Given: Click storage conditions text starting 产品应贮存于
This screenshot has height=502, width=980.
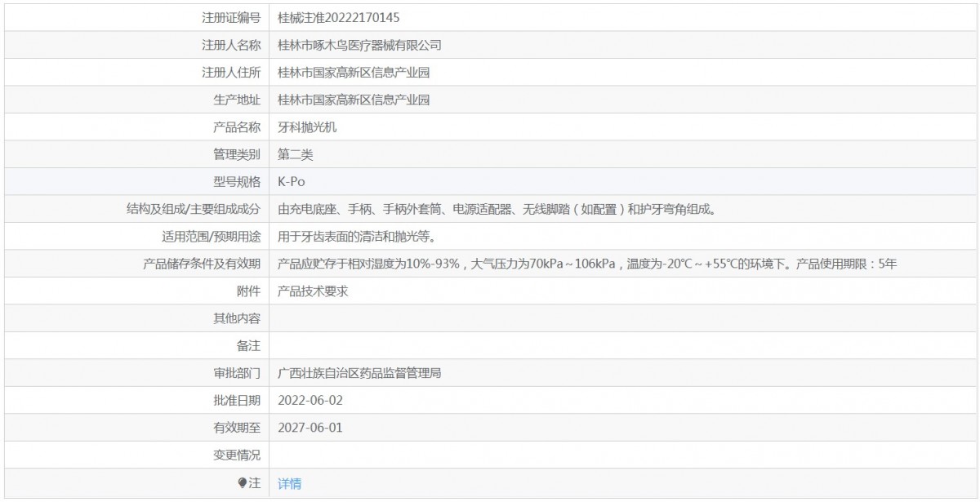Looking at the screenshot, I should (x=588, y=264).
